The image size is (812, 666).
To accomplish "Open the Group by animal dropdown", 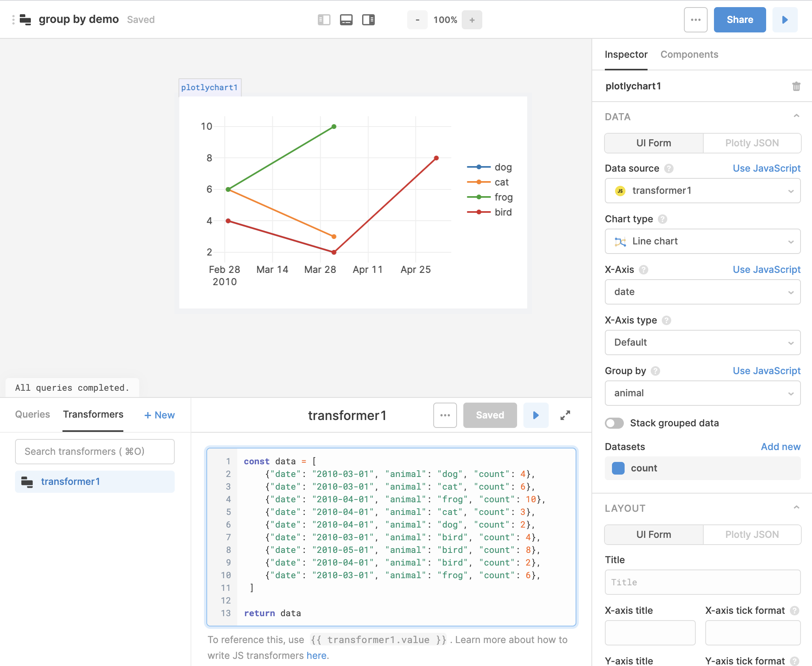I will (x=703, y=393).
